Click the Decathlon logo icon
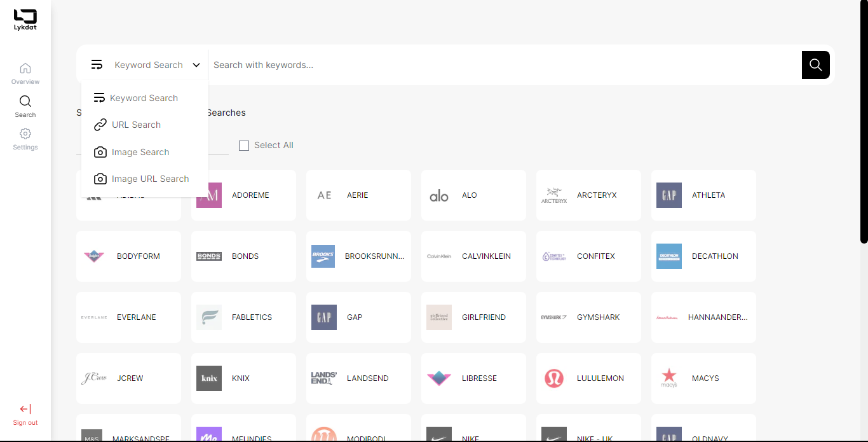868x442 pixels. 669,256
